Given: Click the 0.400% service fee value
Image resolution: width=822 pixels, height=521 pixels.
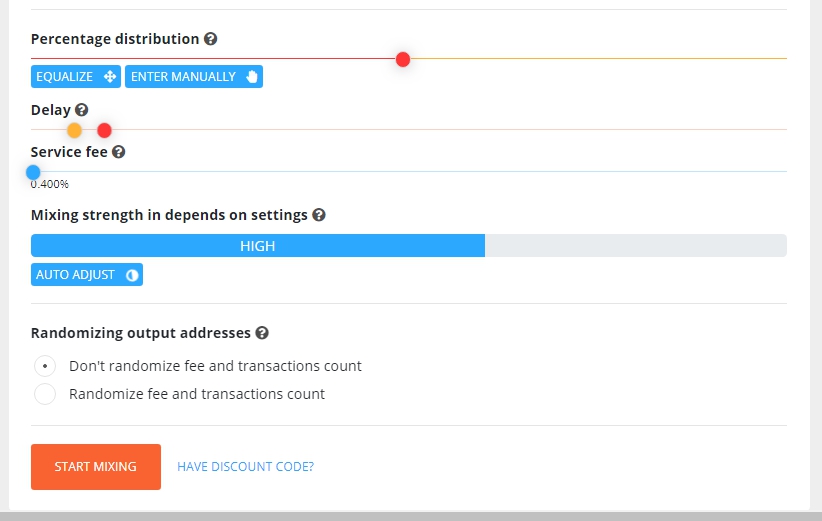Looking at the screenshot, I should [50, 184].
